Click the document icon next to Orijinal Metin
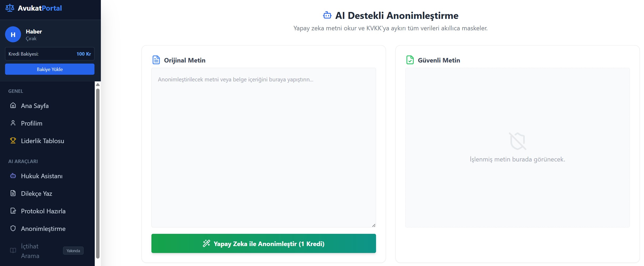 click(x=156, y=60)
